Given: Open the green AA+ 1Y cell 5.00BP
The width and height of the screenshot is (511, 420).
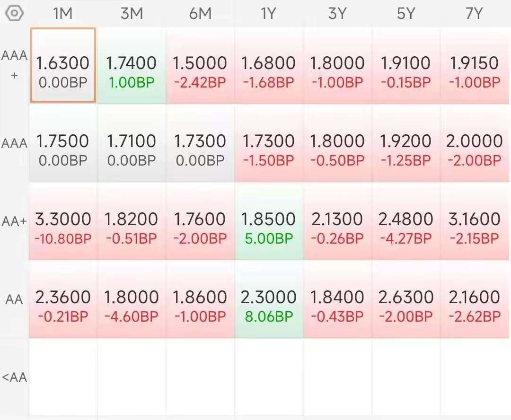Looking at the screenshot, I should tap(269, 221).
